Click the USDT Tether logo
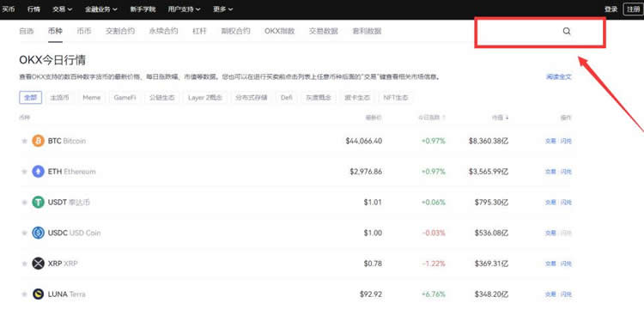 (x=38, y=202)
